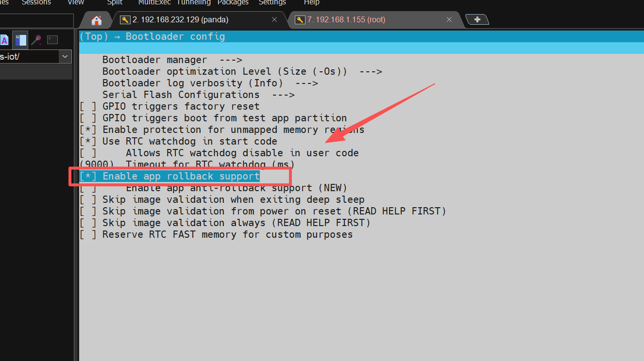Click the new tab plus button
Viewport: 644px width, 361px height.
(477, 19)
